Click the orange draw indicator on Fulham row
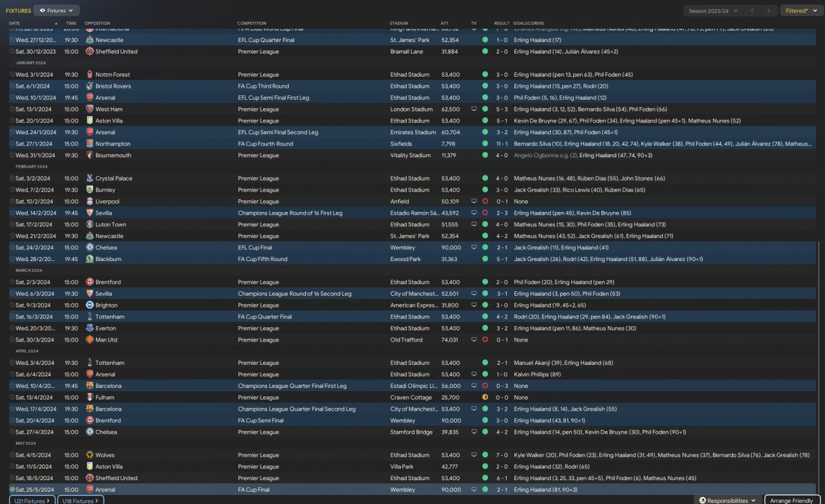Screen dimensions: 825x504 485,398
